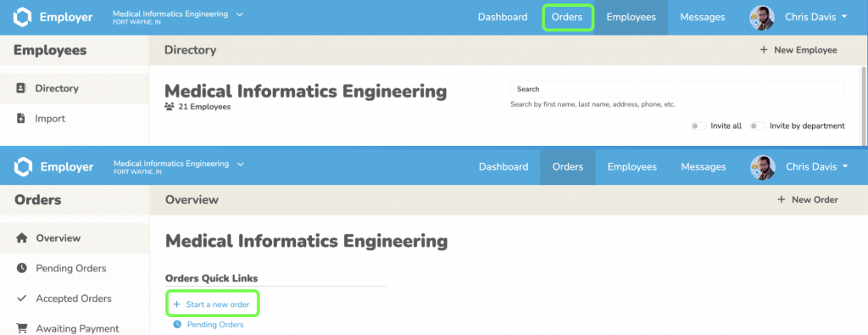Click the Accepted Orders checkmark icon

tap(21, 299)
